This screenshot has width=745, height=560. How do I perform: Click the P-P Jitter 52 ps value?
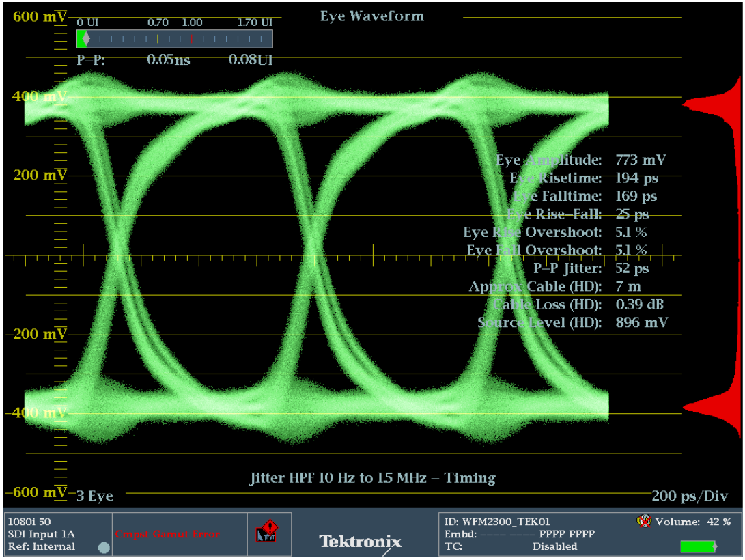(x=632, y=268)
